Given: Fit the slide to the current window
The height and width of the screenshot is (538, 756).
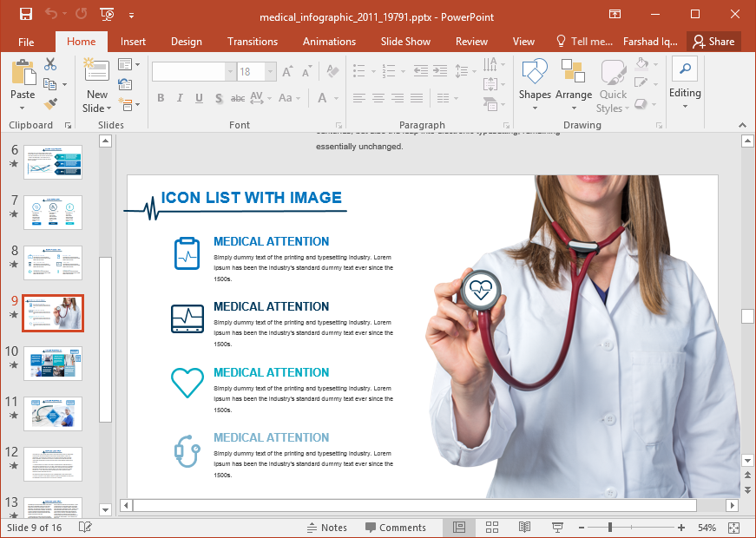Looking at the screenshot, I should [734, 528].
